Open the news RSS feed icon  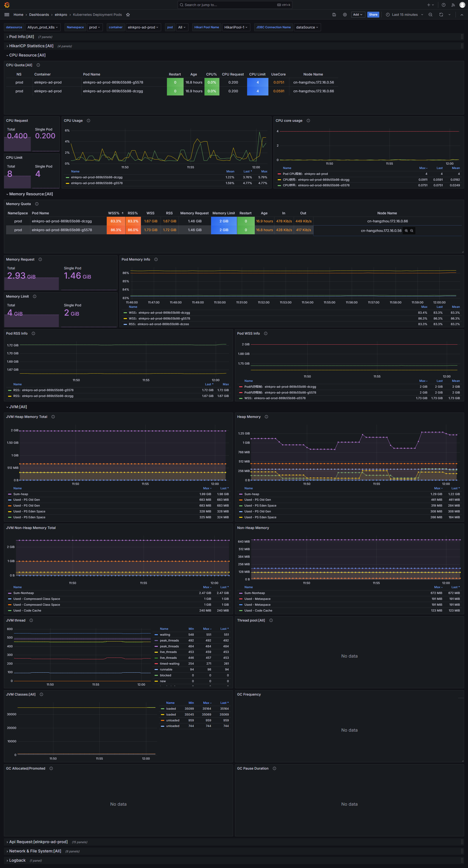click(x=453, y=5)
